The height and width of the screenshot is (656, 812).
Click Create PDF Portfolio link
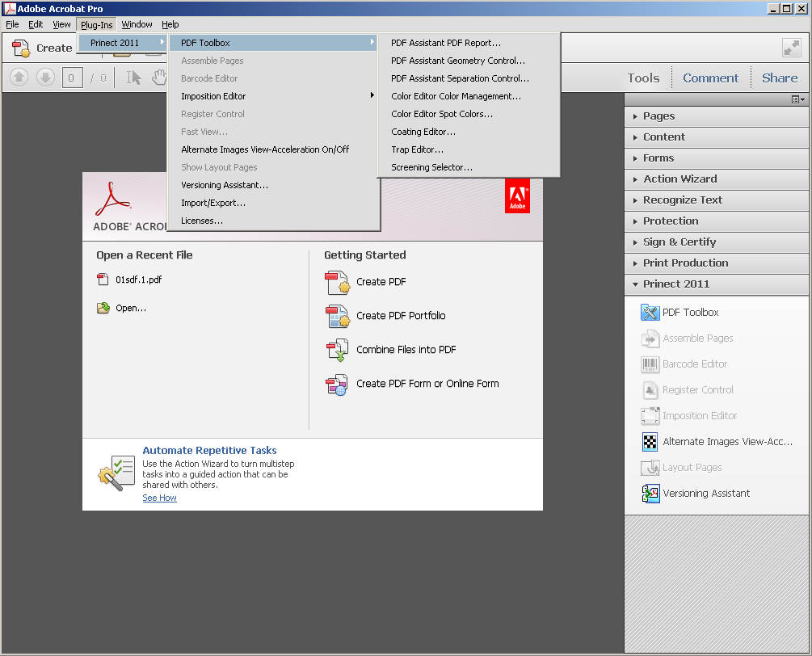[401, 316]
